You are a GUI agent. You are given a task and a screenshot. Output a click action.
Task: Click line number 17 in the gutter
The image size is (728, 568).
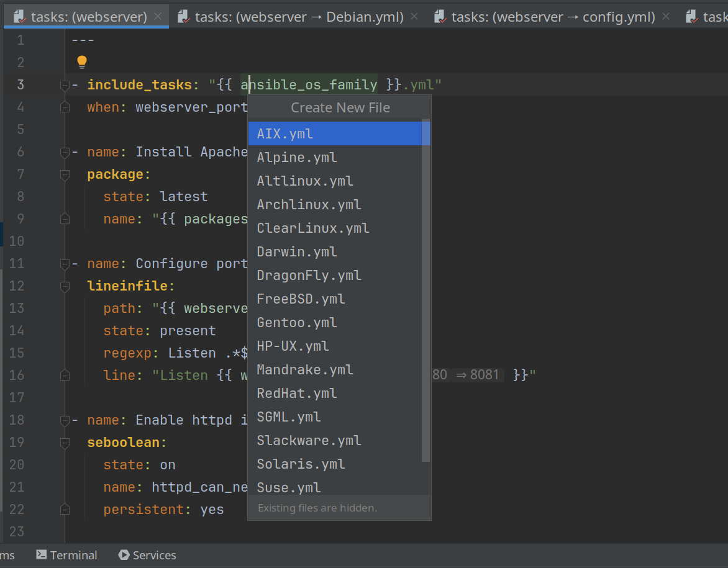pyautogui.click(x=17, y=398)
